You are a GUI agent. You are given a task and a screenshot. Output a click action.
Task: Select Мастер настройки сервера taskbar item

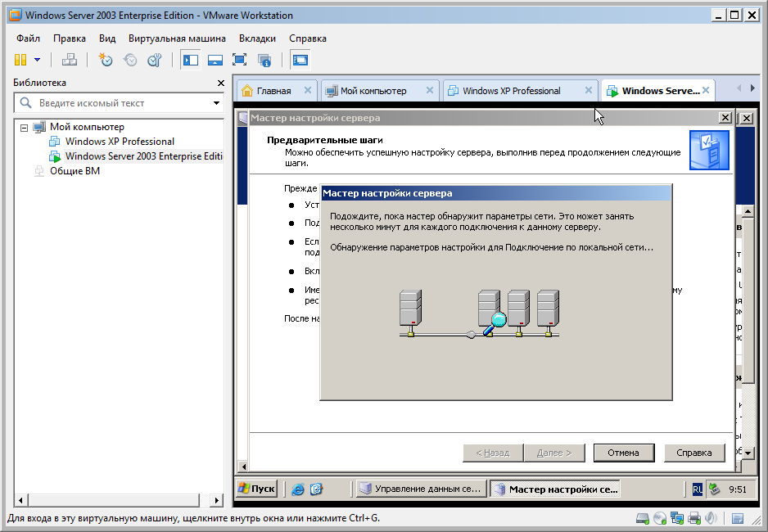pyautogui.click(x=555, y=489)
